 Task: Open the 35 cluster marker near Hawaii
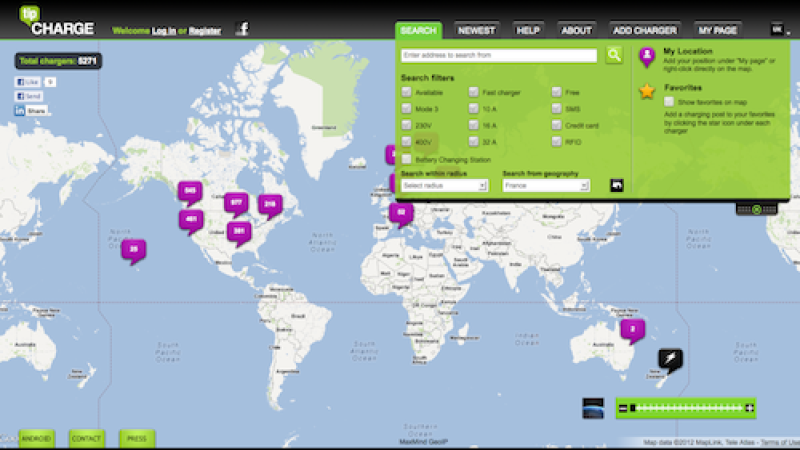click(134, 252)
